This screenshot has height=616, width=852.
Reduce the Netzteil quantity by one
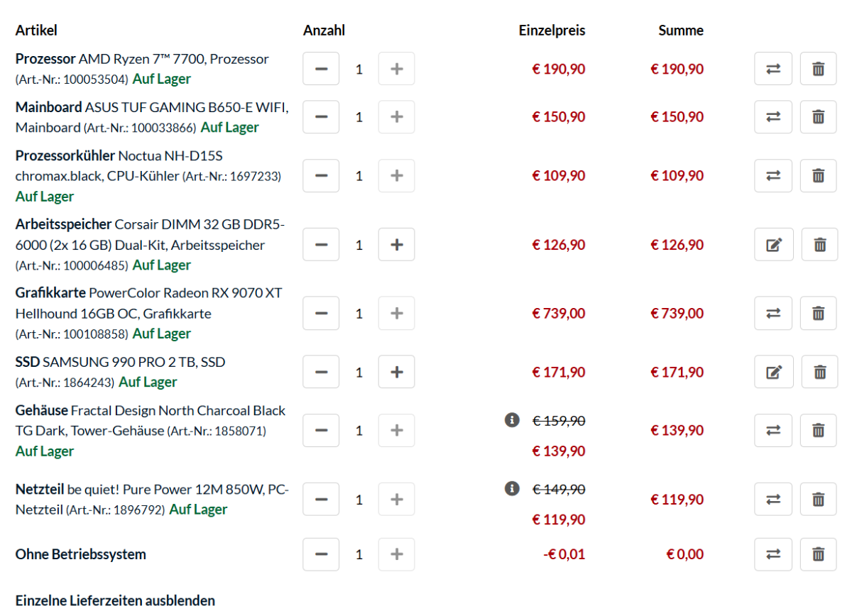321,500
